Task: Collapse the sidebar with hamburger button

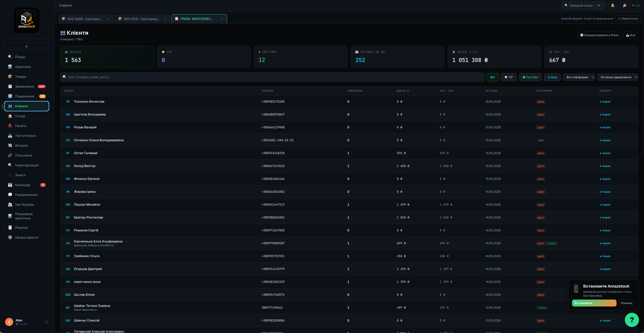Action: (x=26, y=46)
